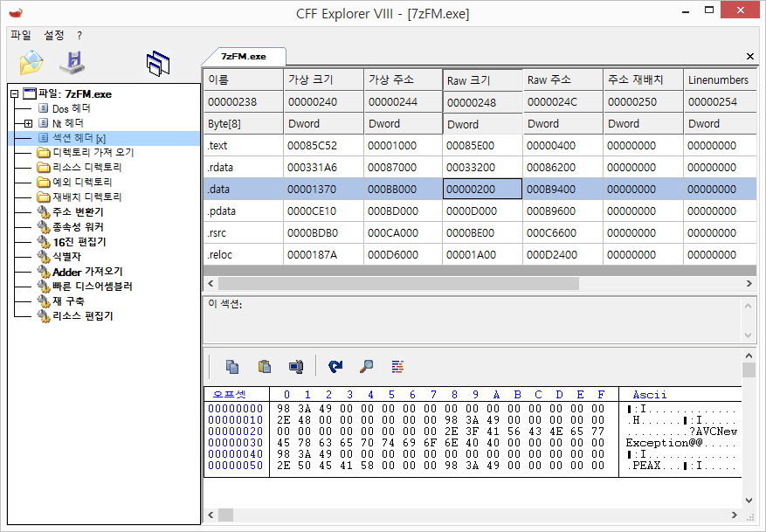Click the Raw 주소 column header
Viewport: 766px width, 532px height.
pyautogui.click(x=562, y=79)
